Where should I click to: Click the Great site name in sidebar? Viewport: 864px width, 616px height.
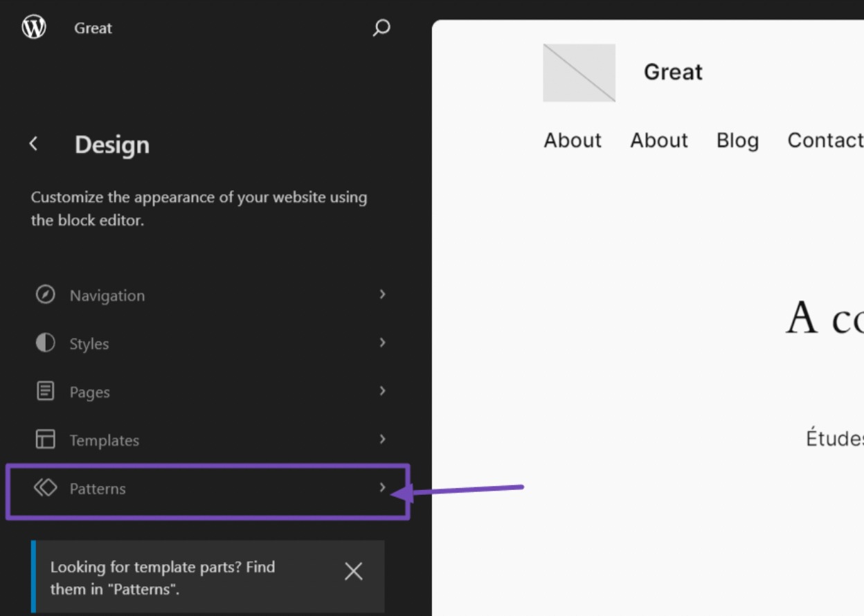[x=93, y=28]
